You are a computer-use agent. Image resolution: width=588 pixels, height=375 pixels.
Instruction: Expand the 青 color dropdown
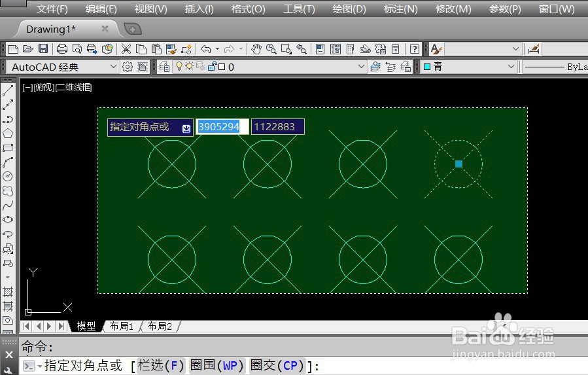click(511, 67)
